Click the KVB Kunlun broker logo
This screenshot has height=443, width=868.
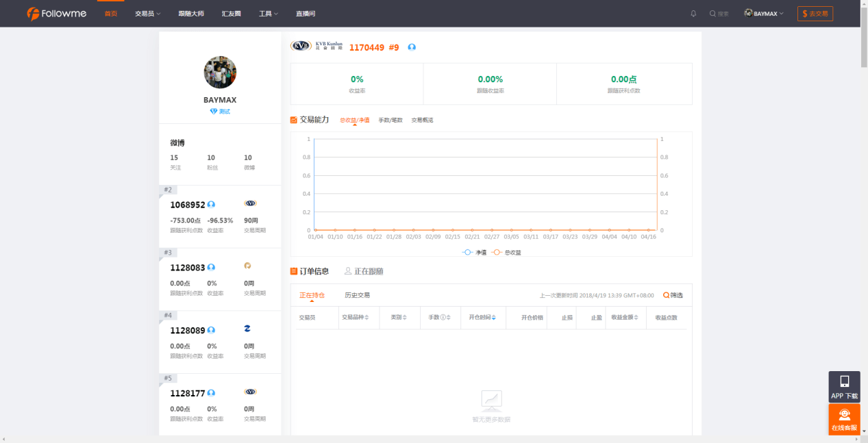point(317,46)
